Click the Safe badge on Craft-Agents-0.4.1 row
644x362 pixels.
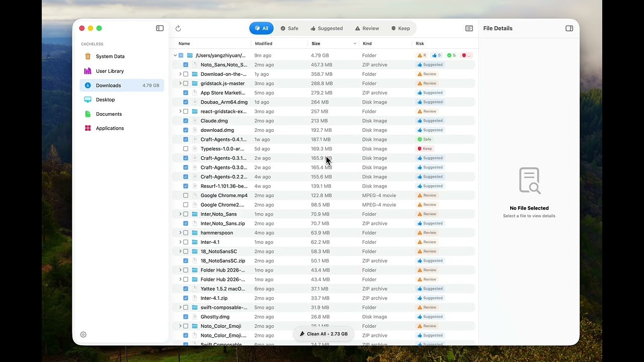425,139
